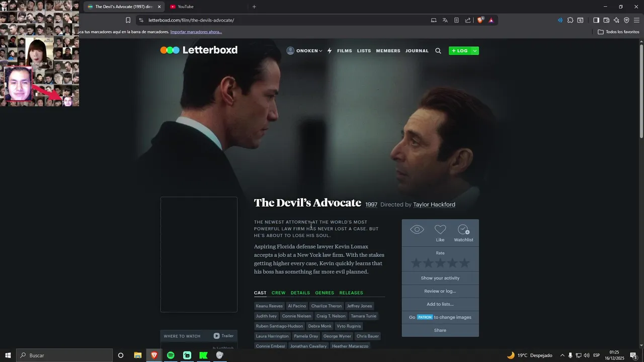Open the JOURNAL menu
The height and width of the screenshot is (362, 644).
pos(417,51)
